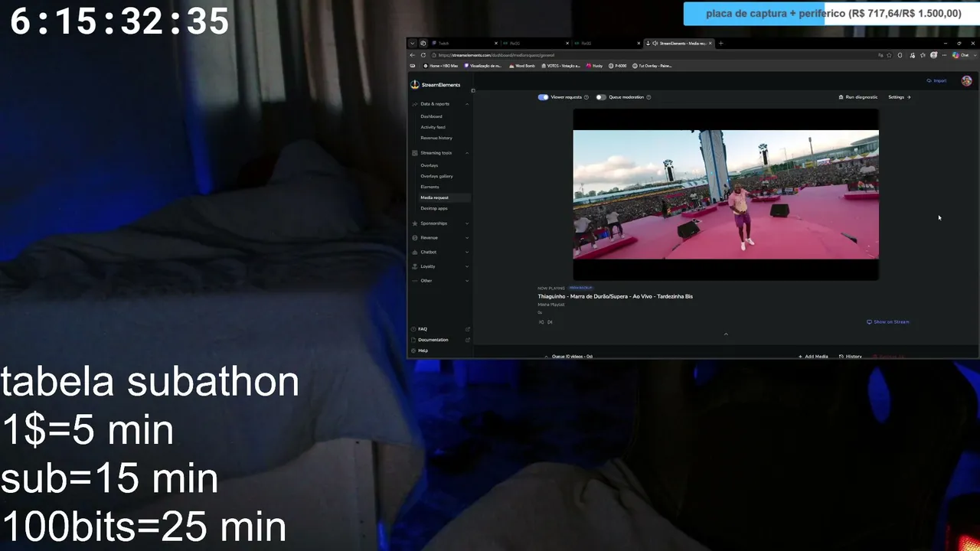
Task: Open the Word Bomb bookmark
Action: [522, 66]
